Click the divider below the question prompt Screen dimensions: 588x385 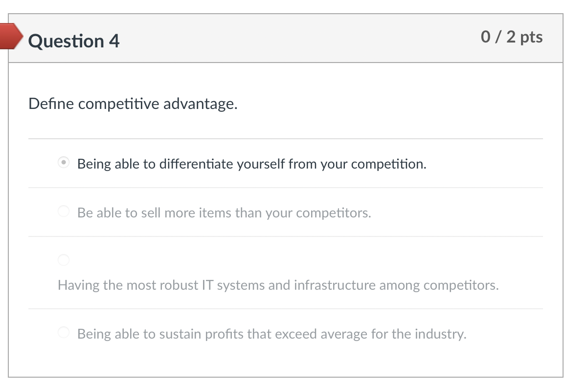(286, 139)
